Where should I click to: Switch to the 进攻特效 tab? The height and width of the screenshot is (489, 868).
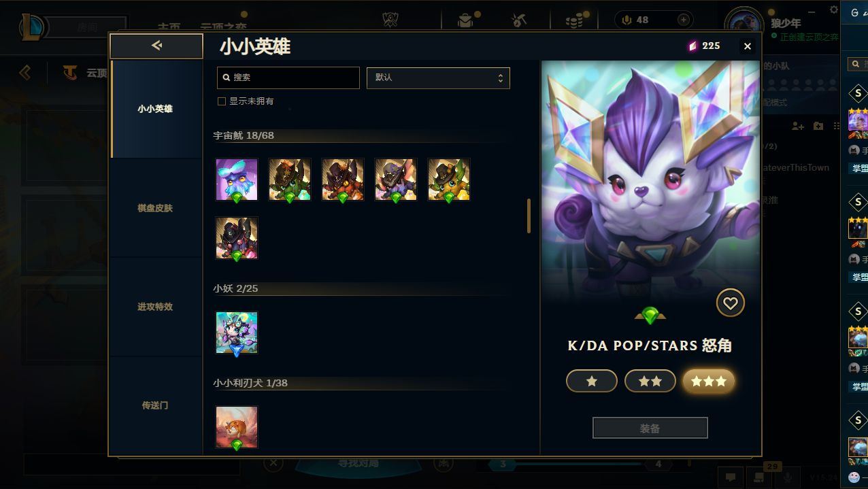click(155, 307)
